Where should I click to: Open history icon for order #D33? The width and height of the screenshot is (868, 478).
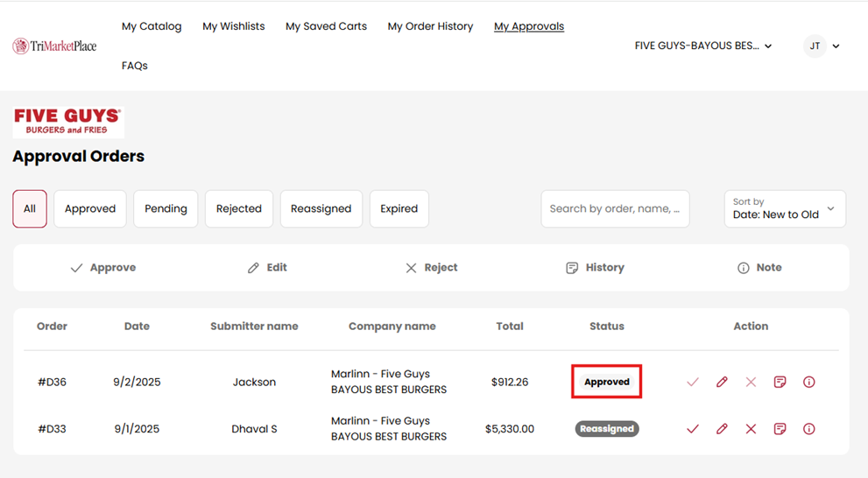click(780, 429)
